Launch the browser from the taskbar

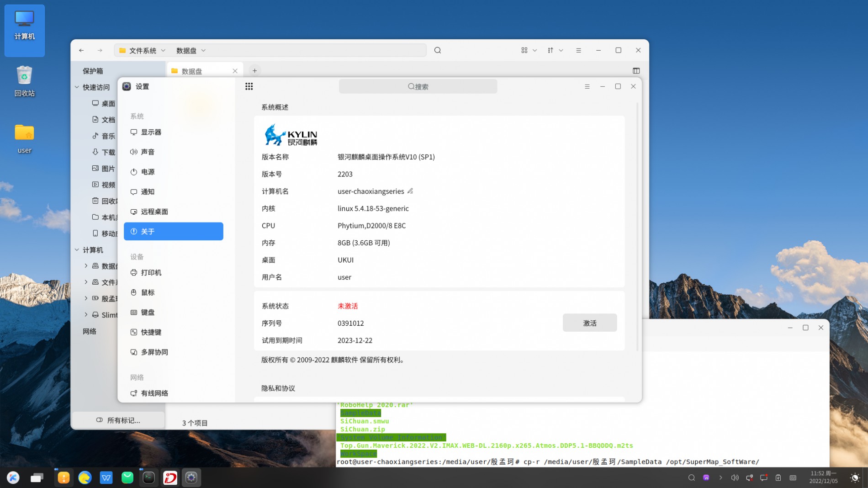[85, 477]
